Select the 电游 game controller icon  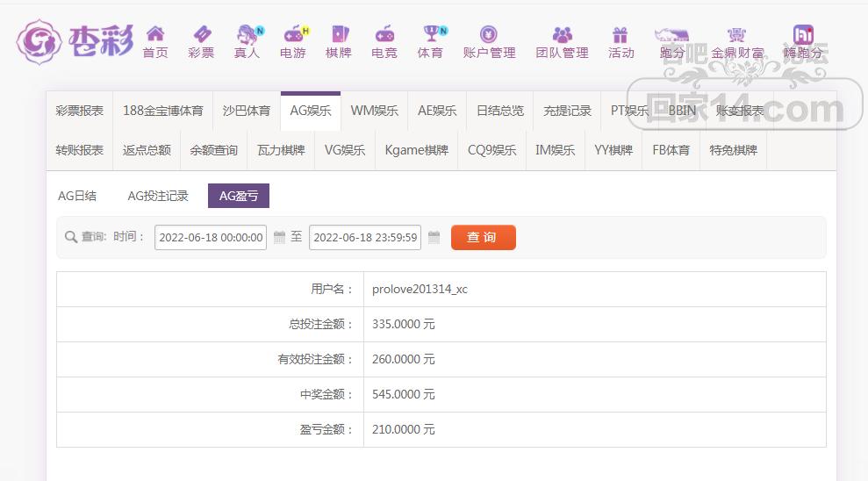click(293, 34)
